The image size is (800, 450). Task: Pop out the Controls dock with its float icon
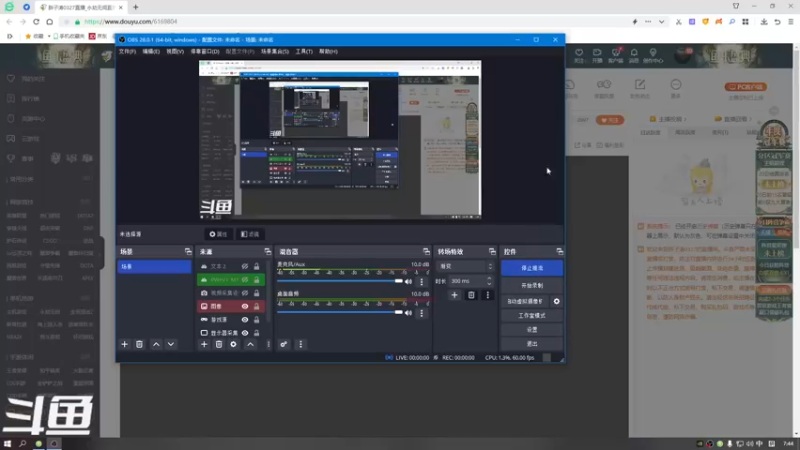pyautogui.click(x=560, y=252)
